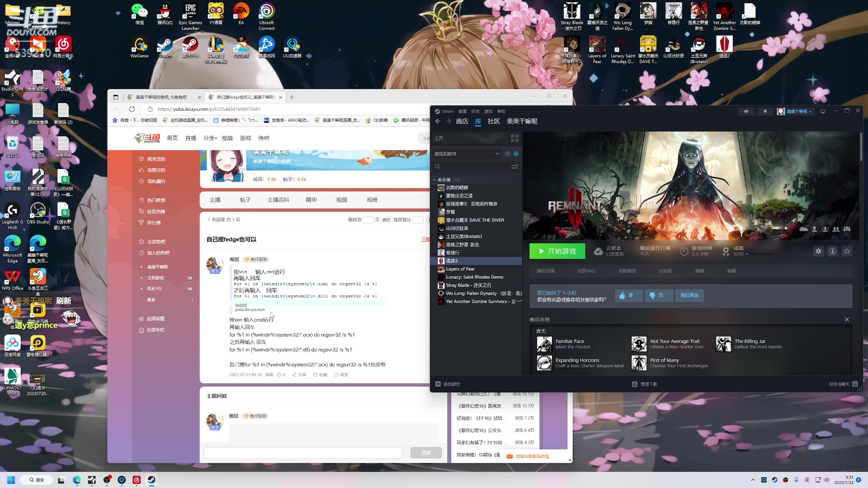
Task: Switch Steam to Big Picture mode icon
Action: coord(823,111)
